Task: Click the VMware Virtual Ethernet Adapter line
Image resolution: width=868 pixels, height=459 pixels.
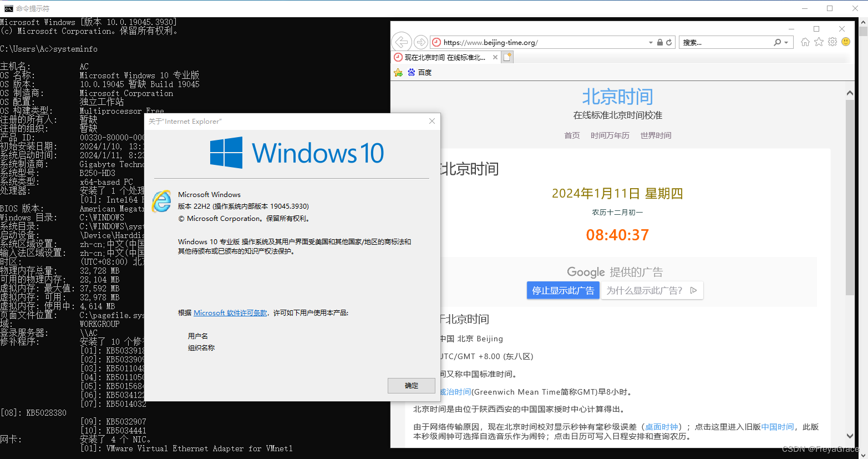Action: coord(186,448)
